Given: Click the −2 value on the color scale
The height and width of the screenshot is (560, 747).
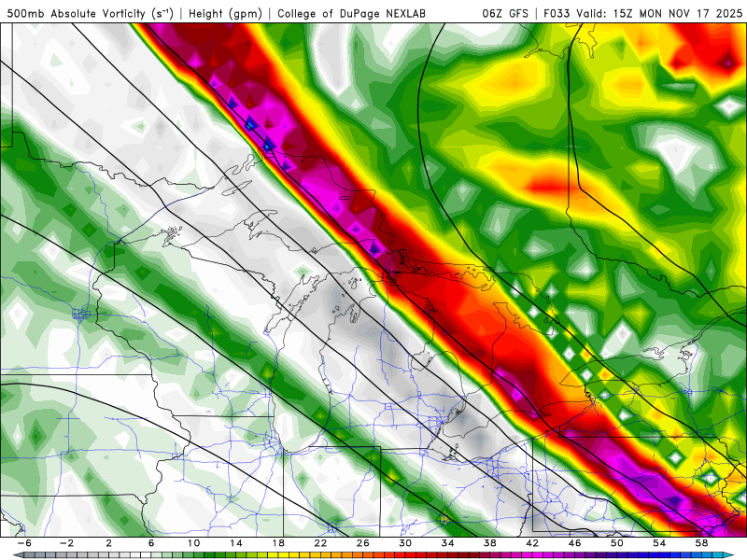Looking at the screenshot, I should pos(66,543).
